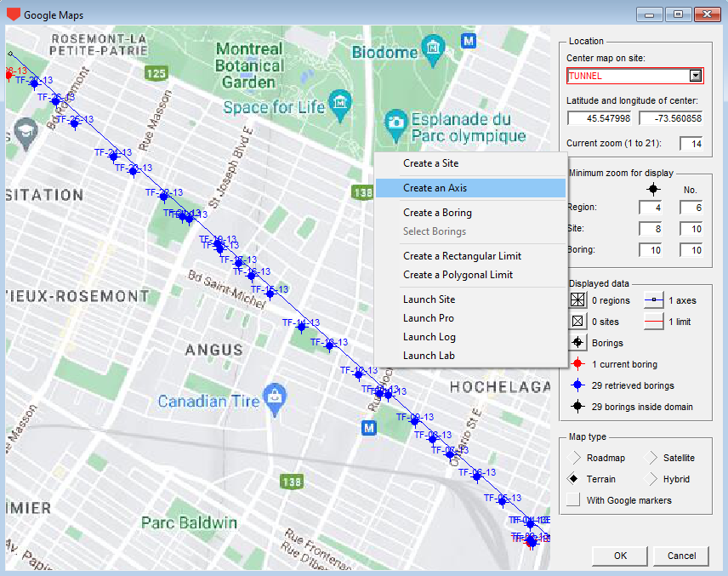Click the Canadian Tire shopping pin
The image size is (728, 576).
(275, 399)
